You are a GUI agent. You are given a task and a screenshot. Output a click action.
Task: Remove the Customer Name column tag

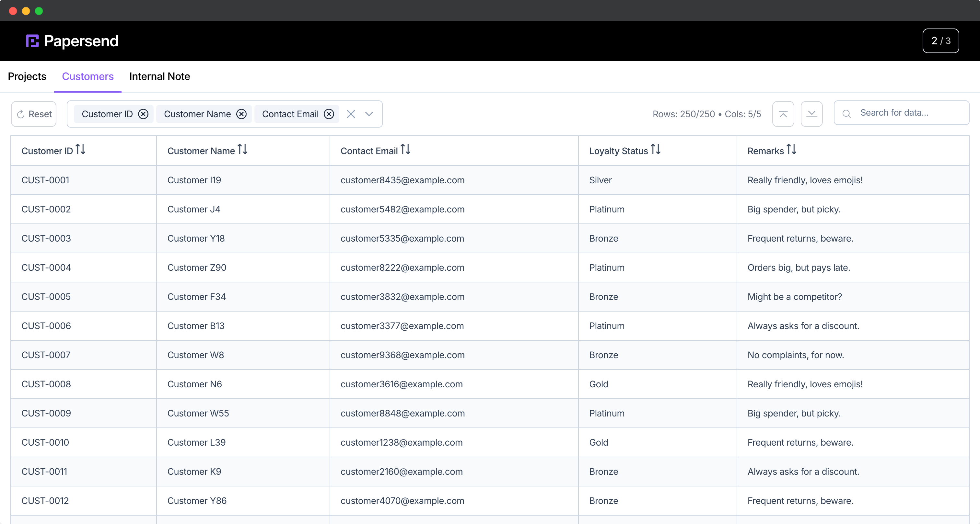(241, 114)
